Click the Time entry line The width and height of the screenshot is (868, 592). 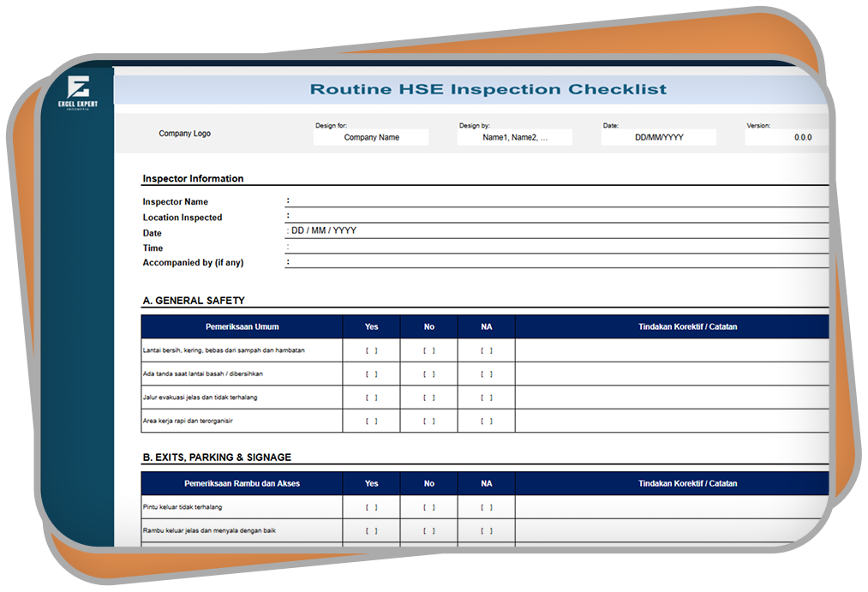tap(557, 248)
